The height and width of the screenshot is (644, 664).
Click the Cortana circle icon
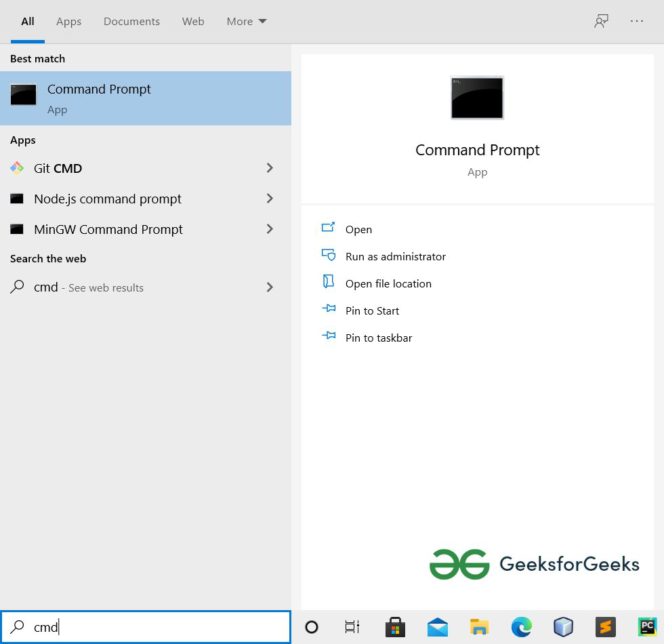click(312, 627)
